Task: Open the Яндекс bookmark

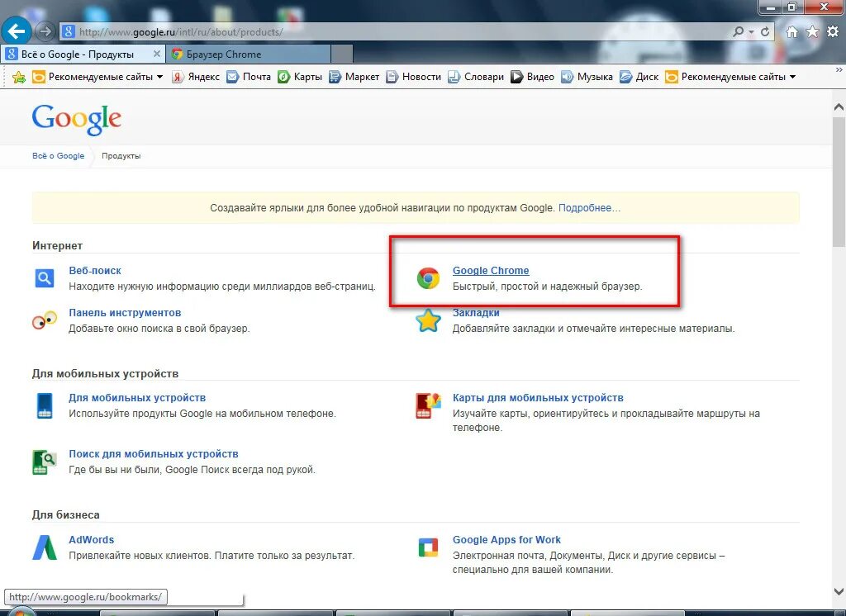Action: (x=195, y=77)
